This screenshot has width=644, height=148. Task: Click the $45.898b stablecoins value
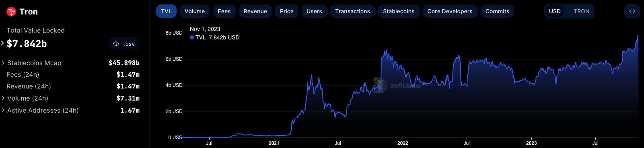pos(124,63)
